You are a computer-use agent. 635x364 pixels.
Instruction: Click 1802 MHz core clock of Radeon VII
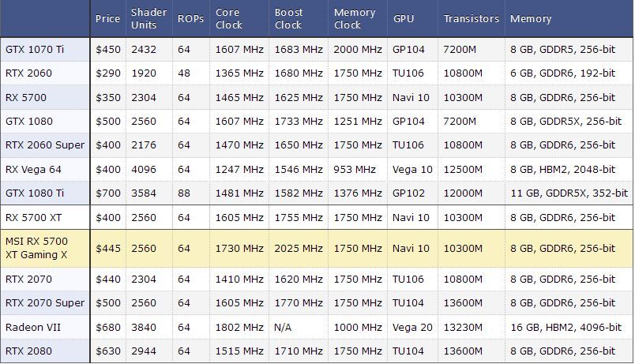[x=239, y=327]
